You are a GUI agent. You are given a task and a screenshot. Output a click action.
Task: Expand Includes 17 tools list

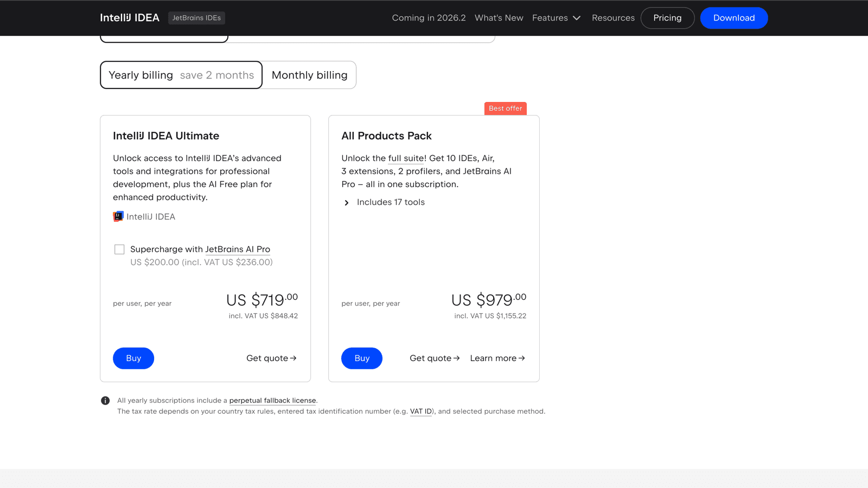[384, 202]
